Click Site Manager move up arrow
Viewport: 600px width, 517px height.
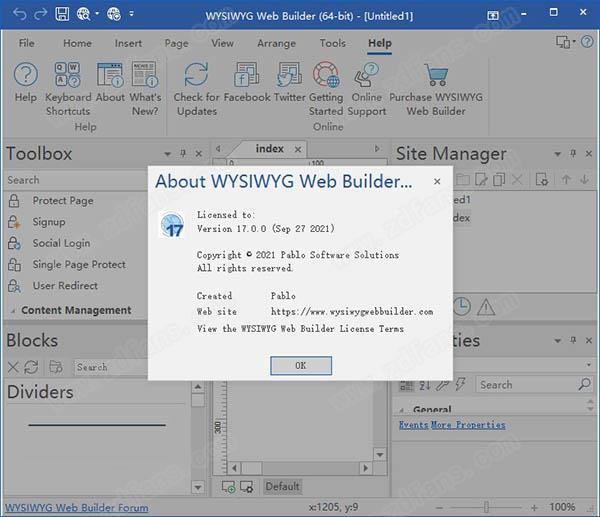pyautogui.click(x=566, y=179)
